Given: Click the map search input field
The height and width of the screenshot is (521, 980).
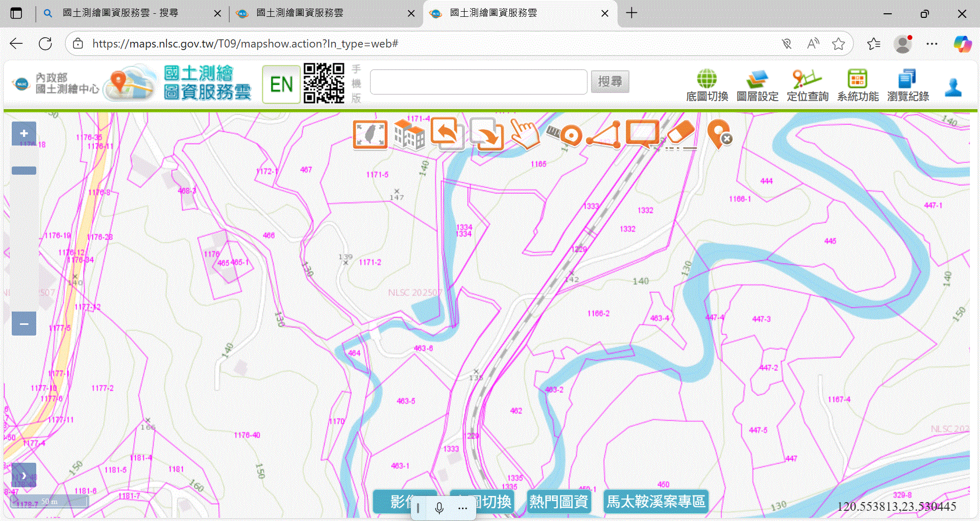Looking at the screenshot, I should pyautogui.click(x=478, y=82).
